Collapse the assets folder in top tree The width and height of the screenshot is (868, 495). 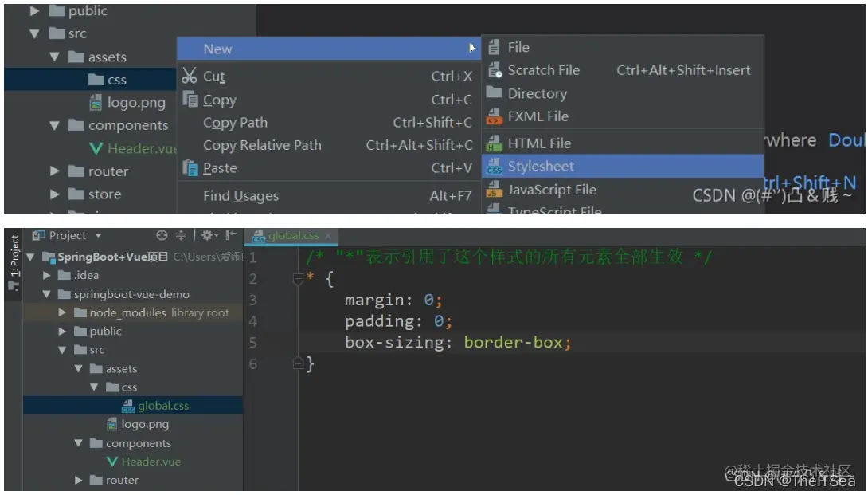pyautogui.click(x=54, y=57)
